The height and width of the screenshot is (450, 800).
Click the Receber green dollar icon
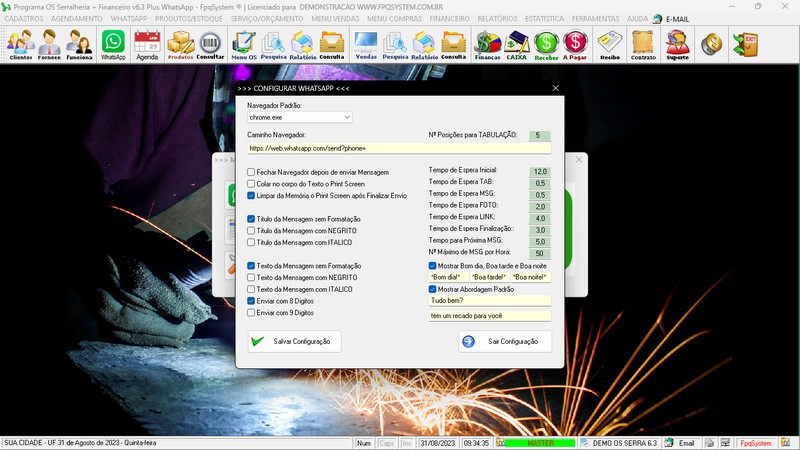(546, 45)
